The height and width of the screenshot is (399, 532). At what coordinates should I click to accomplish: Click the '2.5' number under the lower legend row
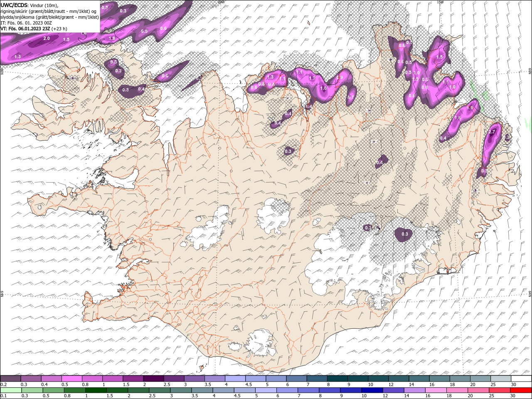(153, 396)
